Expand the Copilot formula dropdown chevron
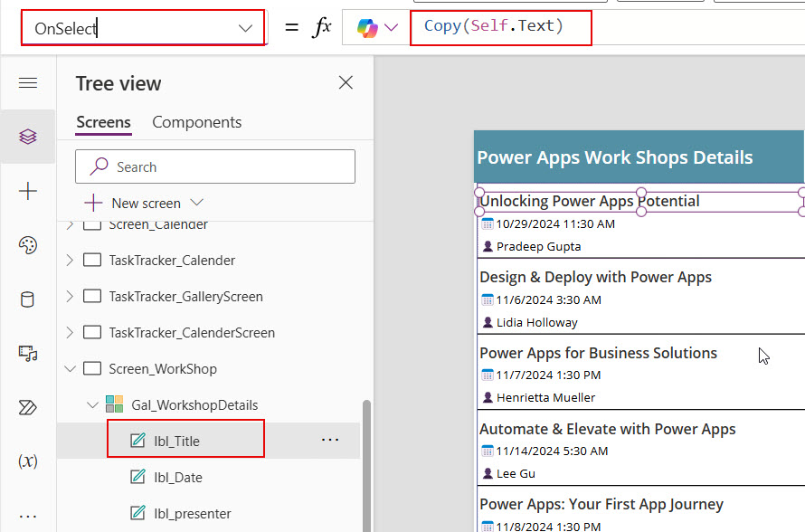The image size is (805, 532). [392, 27]
